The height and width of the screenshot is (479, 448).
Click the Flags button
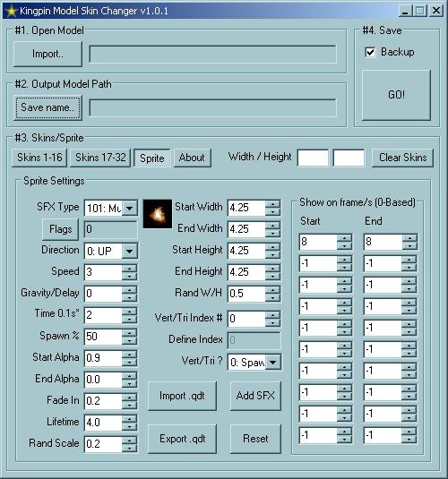tap(61, 229)
